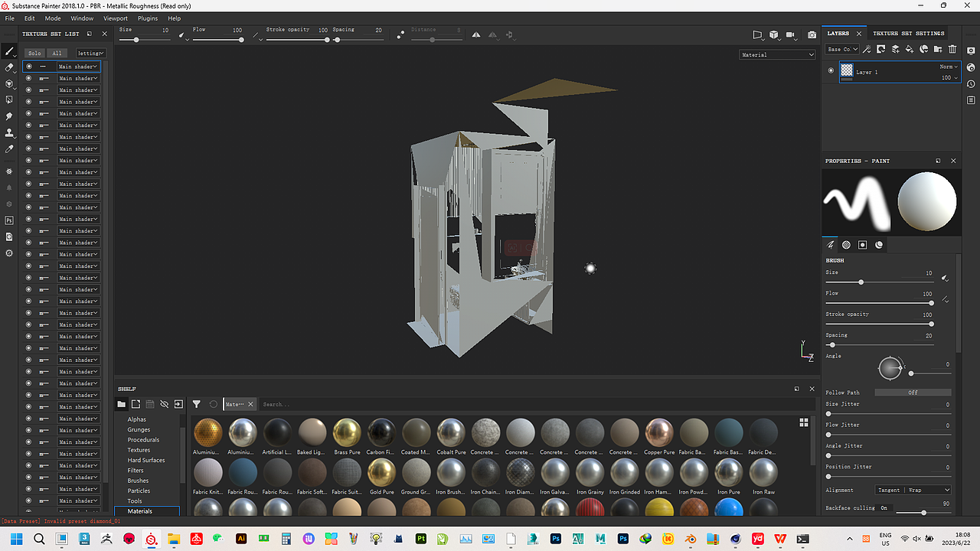Toggle symmetry in the top toolbar

click(476, 34)
